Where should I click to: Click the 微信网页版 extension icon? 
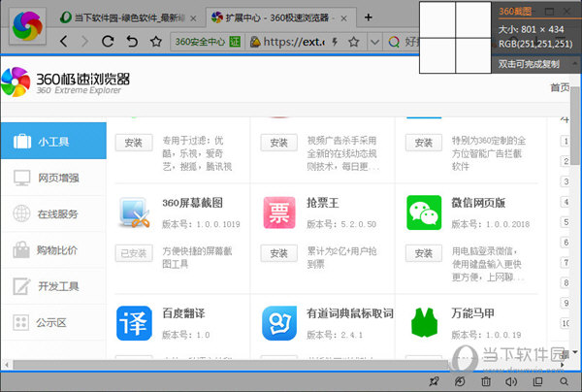coord(424,212)
